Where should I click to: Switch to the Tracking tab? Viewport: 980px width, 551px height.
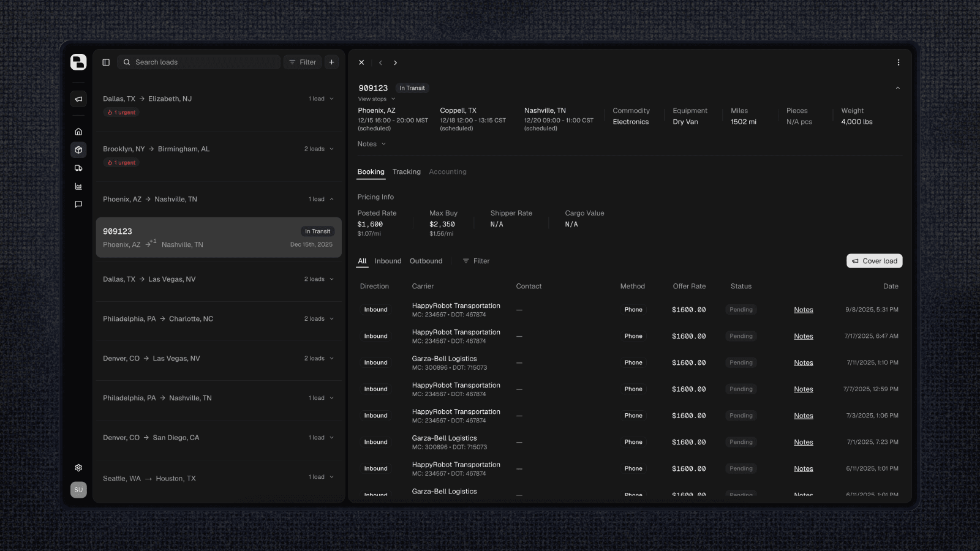coord(407,172)
